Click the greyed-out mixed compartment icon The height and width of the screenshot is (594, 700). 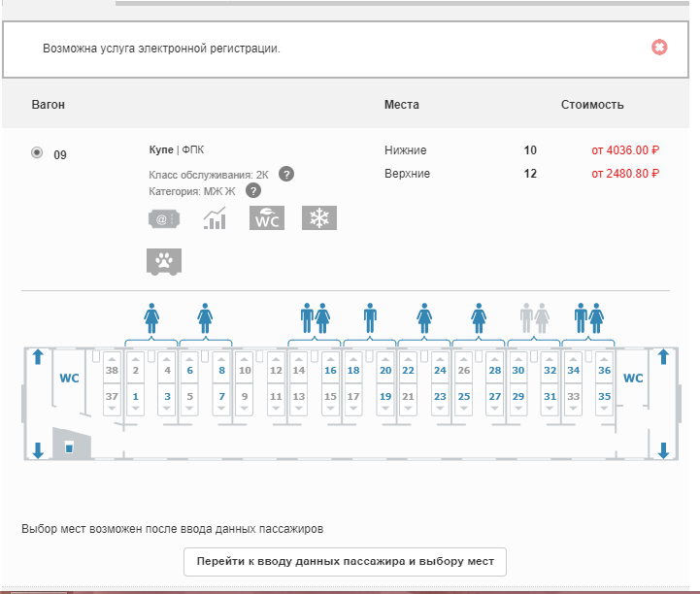click(534, 316)
